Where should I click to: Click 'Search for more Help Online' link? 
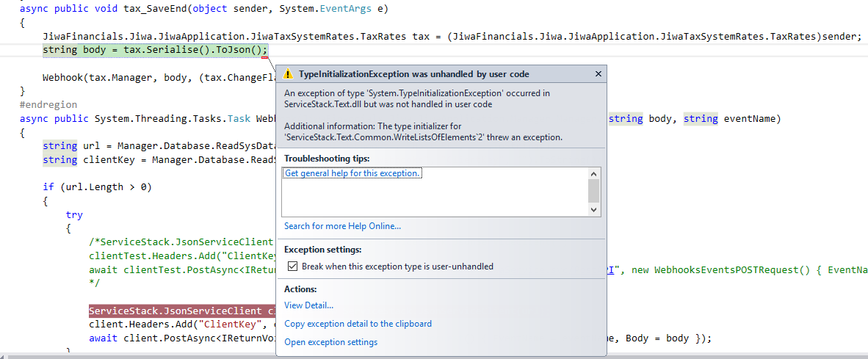(x=342, y=226)
